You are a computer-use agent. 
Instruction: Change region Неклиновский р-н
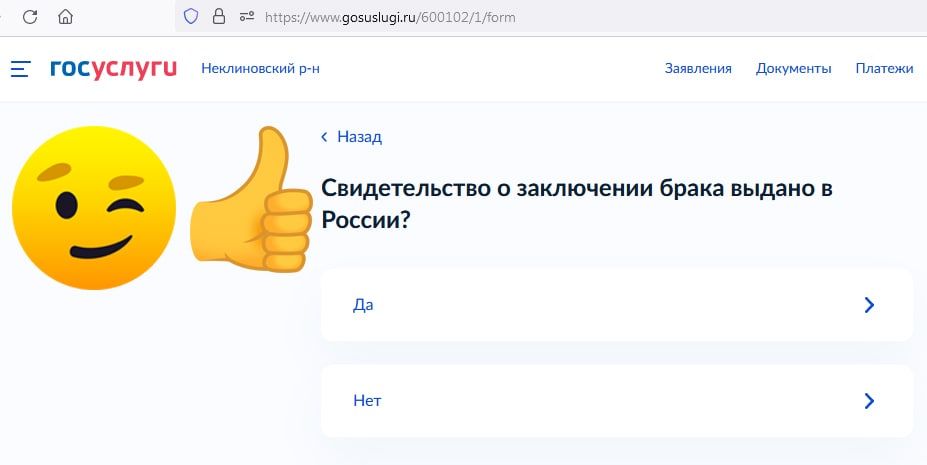coord(260,69)
